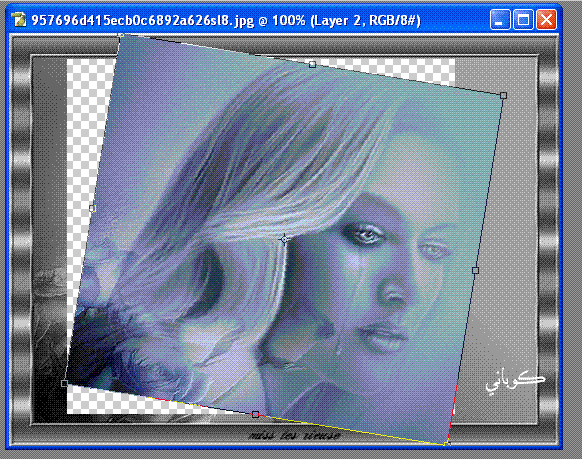Select the right-middle transform handle

(475, 271)
